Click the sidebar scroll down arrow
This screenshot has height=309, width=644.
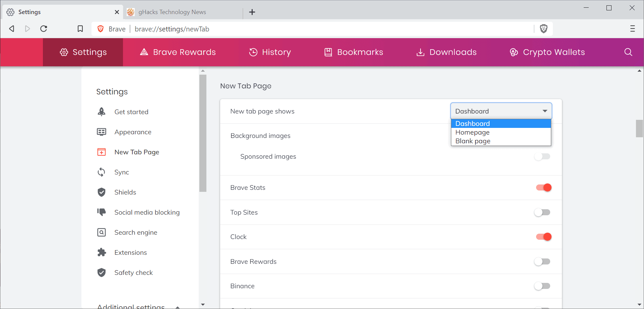(x=203, y=305)
